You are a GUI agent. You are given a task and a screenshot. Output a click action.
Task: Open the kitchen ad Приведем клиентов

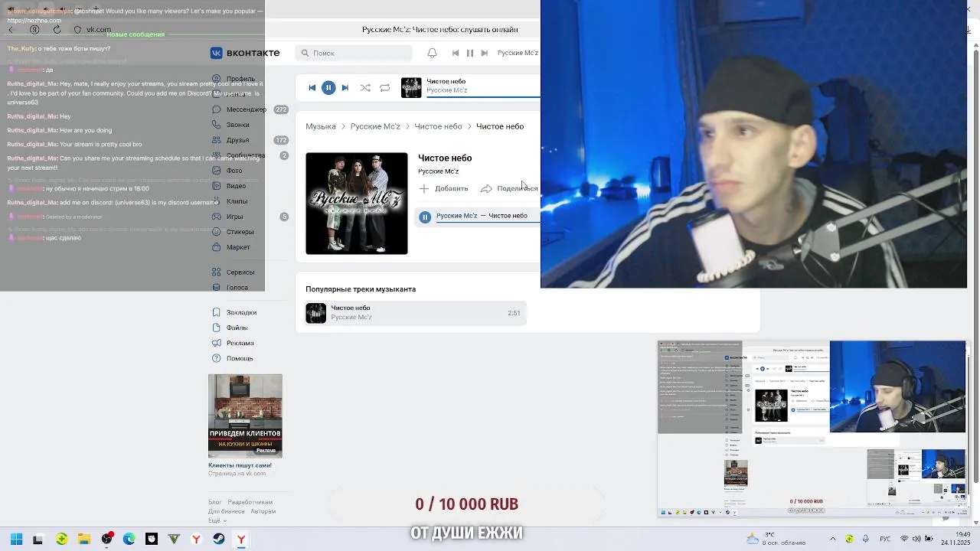pyautogui.click(x=245, y=416)
